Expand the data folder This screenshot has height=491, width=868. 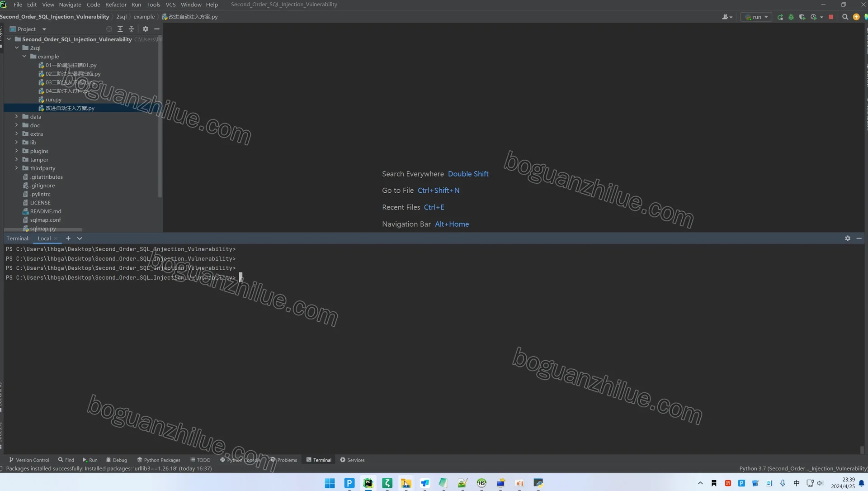click(17, 117)
